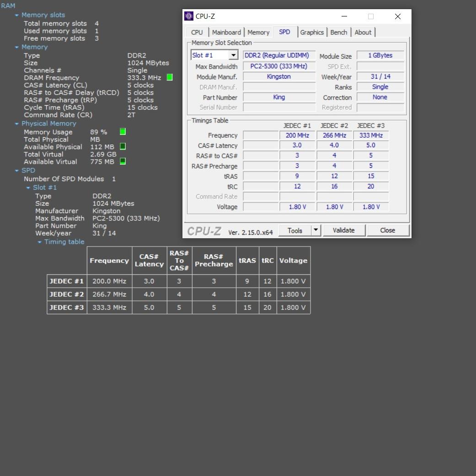The height and width of the screenshot is (476, 476).
Task: Click indicator beside Available Virtual 775 MB
Action: (x=123, y=161)
